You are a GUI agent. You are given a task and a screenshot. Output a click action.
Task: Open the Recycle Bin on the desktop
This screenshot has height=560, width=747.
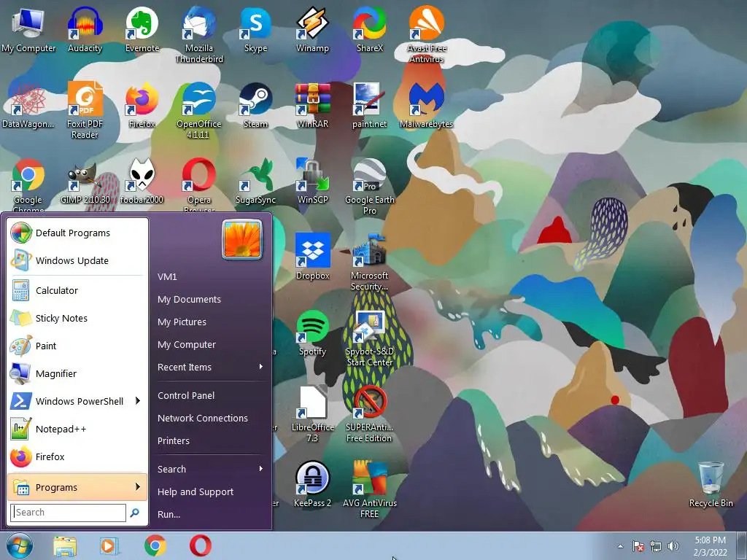711,484
